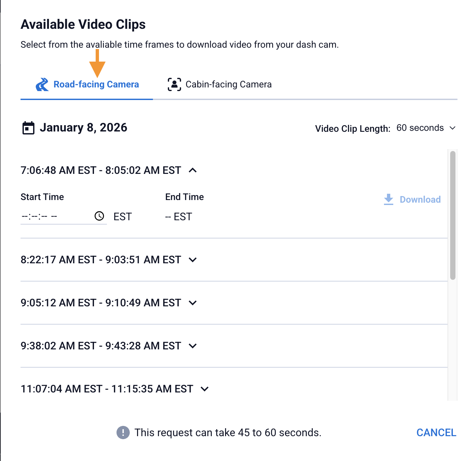The image size is (476, 461).
Task: Click the clock icon in Start Time field
Action: pos(99,216)
